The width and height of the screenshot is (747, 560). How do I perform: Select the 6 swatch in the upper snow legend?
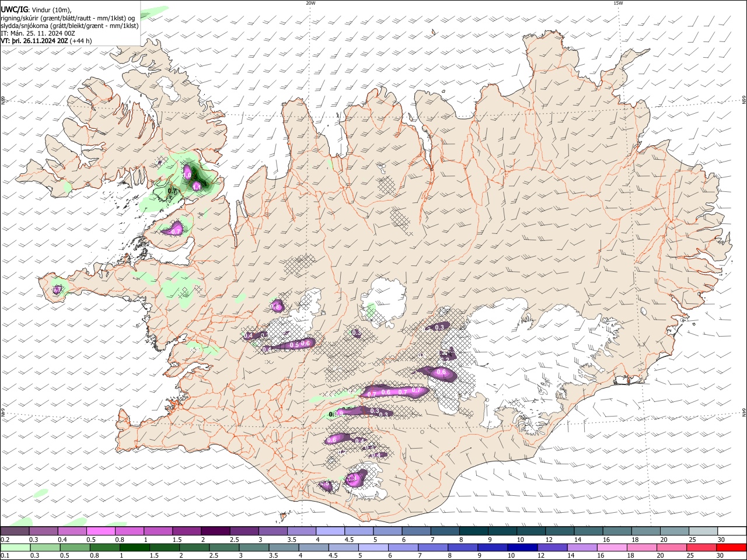(416, 531)
